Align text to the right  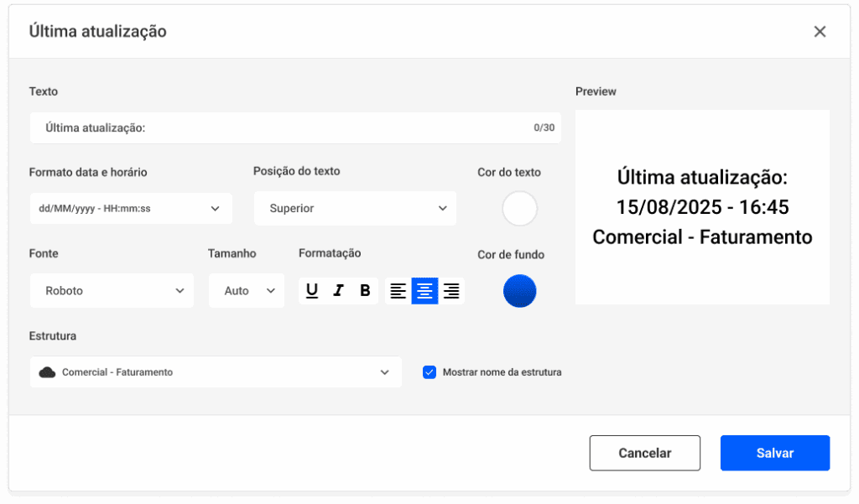451,291
